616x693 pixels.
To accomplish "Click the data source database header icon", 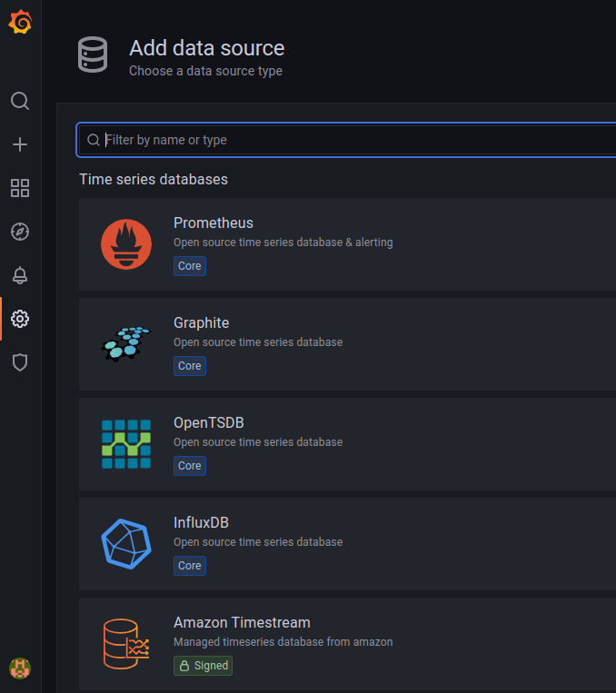I will [x=93, y=54].
